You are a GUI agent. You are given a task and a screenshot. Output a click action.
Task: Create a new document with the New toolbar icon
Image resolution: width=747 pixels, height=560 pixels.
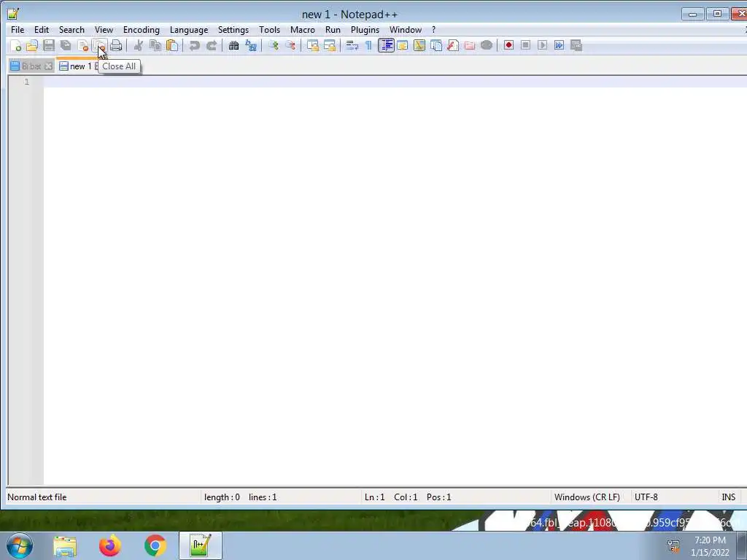pyautogui.click(x=15, y=45)
